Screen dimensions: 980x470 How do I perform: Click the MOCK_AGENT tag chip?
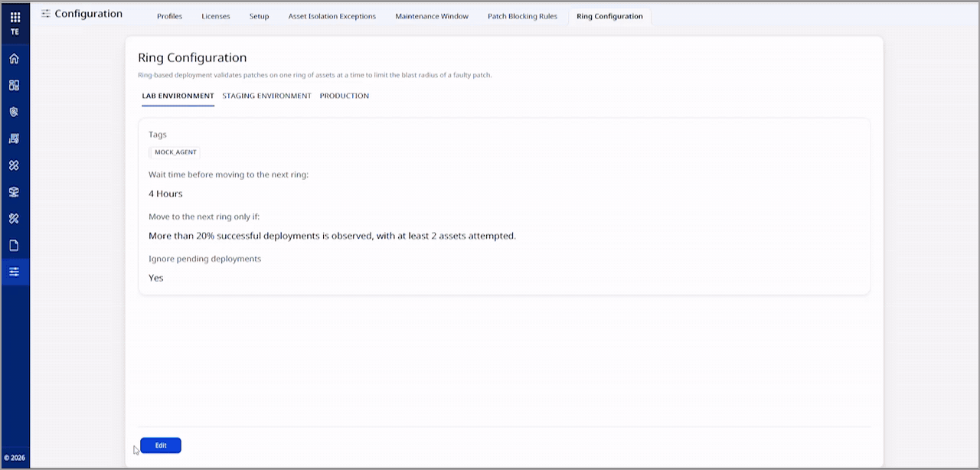pyautogui.click(x=175, y=152)
